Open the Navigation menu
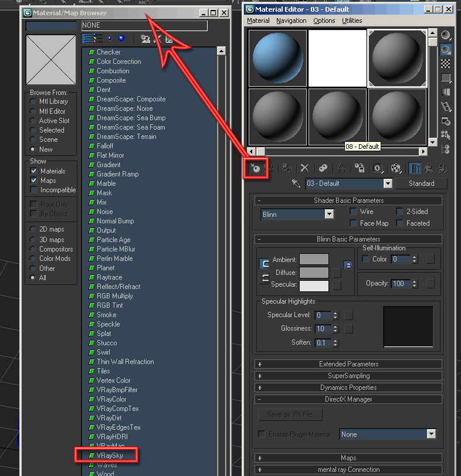461x476 pixels. tap(291, 21)
